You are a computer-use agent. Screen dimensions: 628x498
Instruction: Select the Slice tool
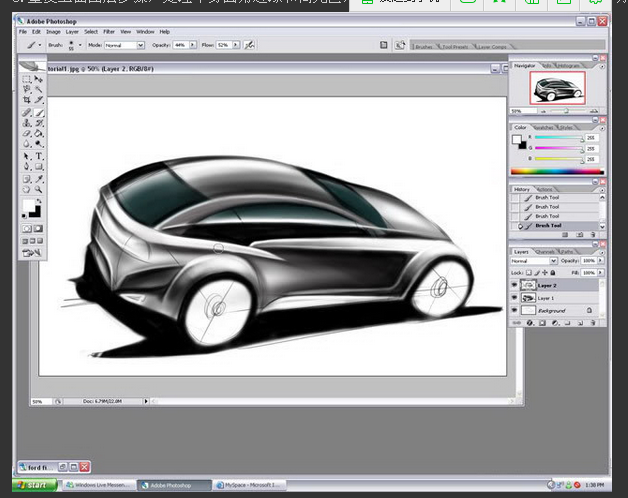pyautogui.click(x=38, y=99)
